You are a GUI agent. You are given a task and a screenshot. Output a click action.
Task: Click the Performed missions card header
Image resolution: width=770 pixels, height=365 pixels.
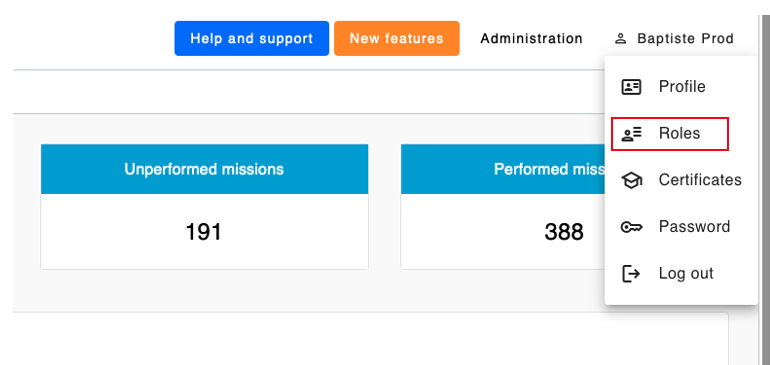pyautogui.click(x=503, y=169)
